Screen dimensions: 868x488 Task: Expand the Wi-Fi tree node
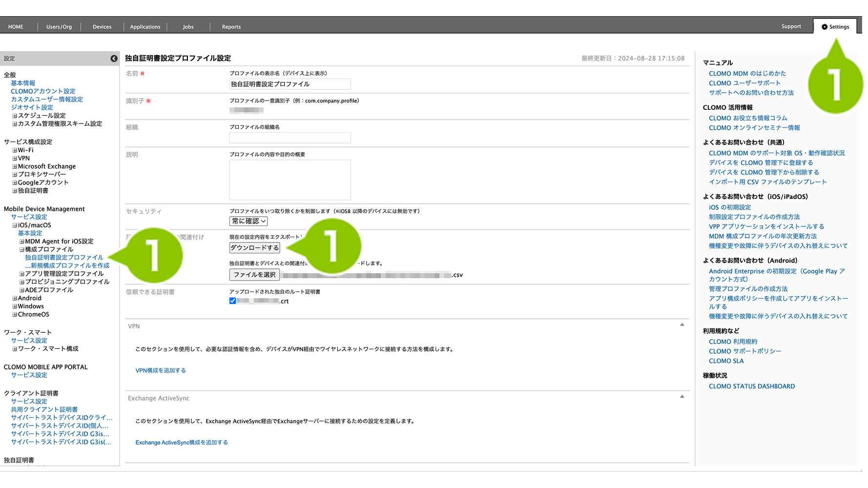point(15,151)
